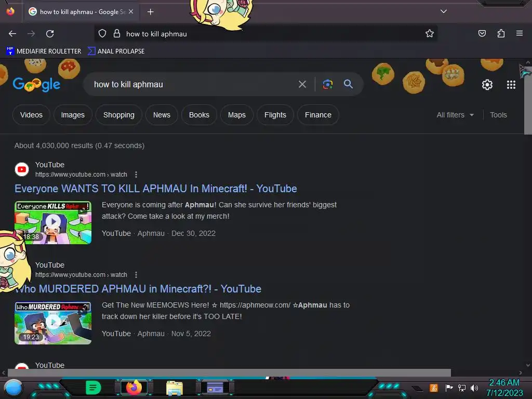
Task: Clear the search box with the X
Action: [x=302, y=84]
